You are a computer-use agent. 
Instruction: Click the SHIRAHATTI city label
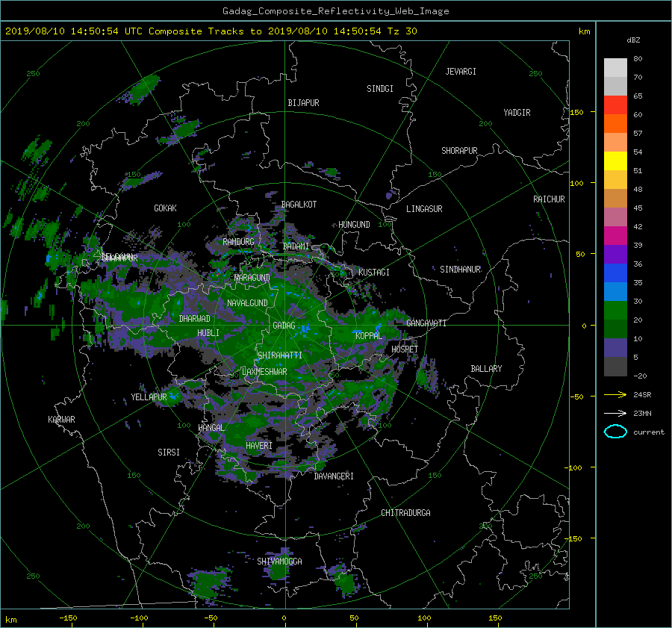[280, 355]
